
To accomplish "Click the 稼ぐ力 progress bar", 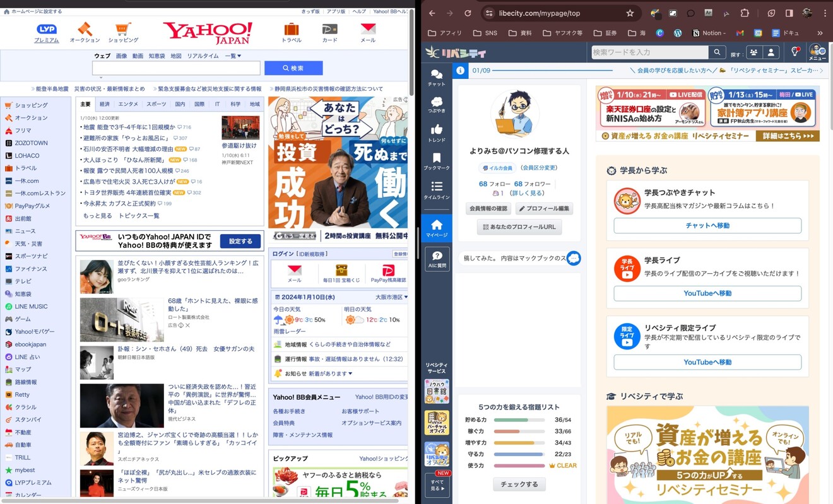I will click(519, 431).
